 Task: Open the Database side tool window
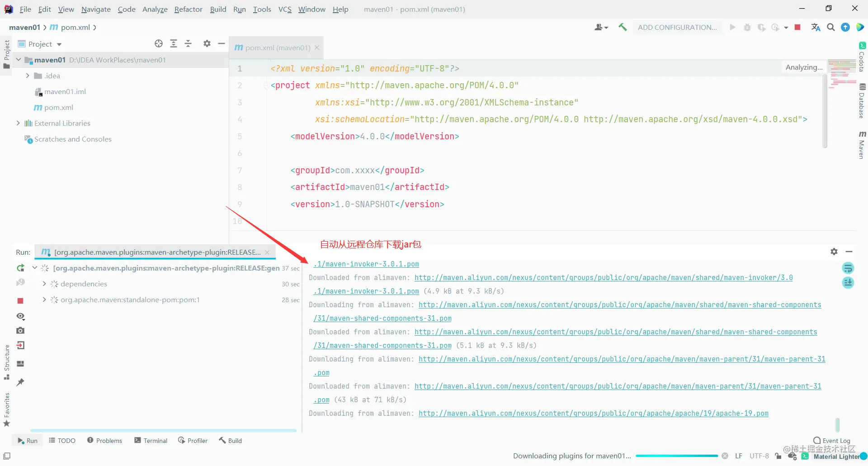coord(862,101)
